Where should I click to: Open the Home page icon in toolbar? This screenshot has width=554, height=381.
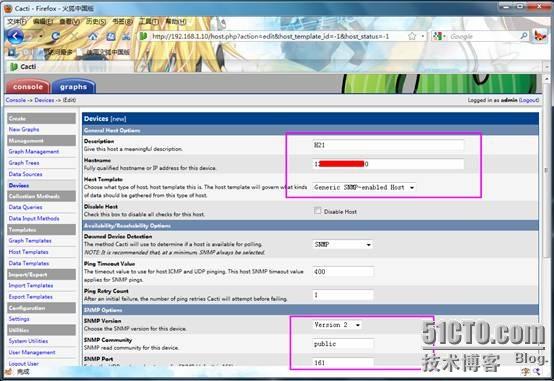point(93,36)
